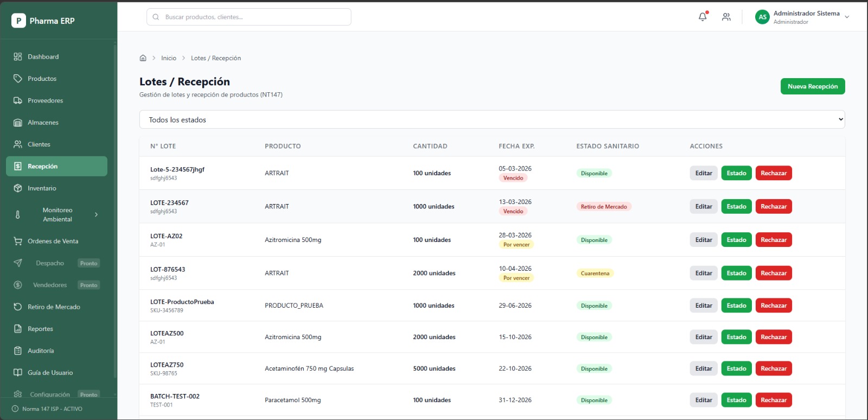Click the Ordenes de Venta cart icon
Viewport: 868px width, 420px height.
18,241
